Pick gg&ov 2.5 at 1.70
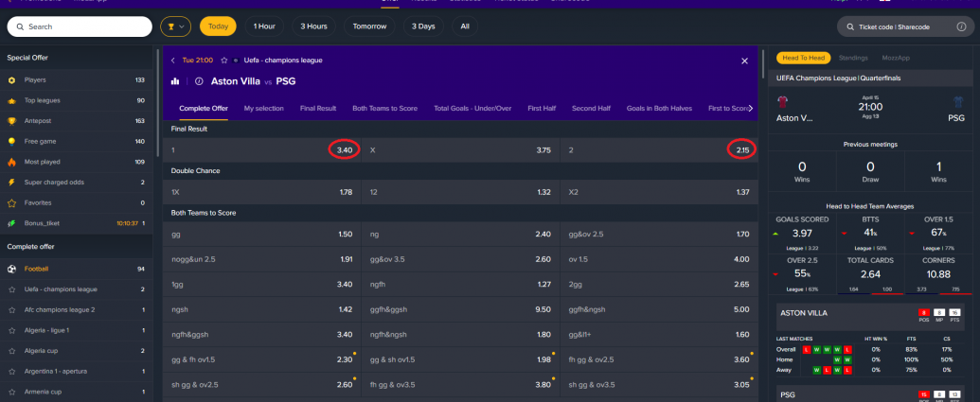Viewport: 980px width, 402px height. [659, 234]
